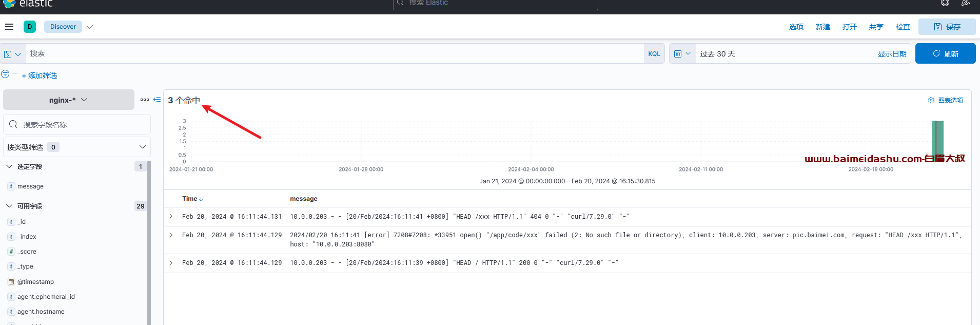Click the 过去 30 天 time range
The height and width of the screenshot is (325, 980).
pos(717,54)
